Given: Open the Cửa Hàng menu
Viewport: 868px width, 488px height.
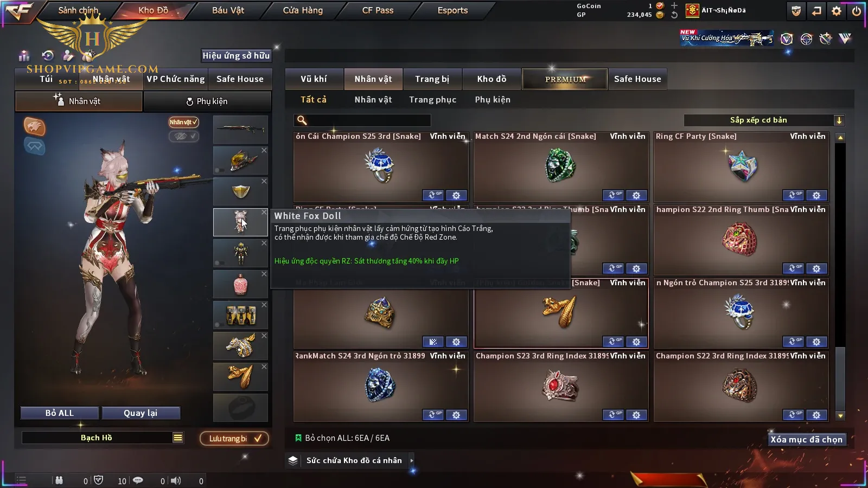Looking at the screenshot, I should [x=303, y=10].
